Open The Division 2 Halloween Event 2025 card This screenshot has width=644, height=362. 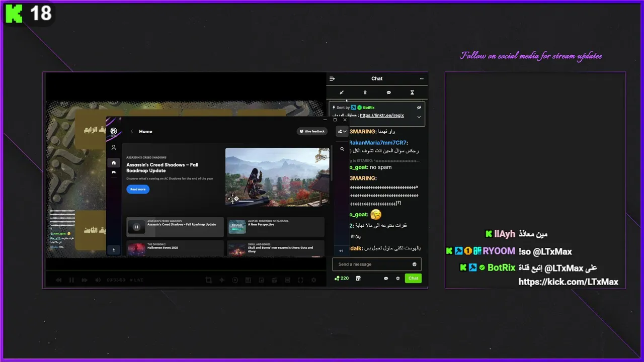click(x=175, y=248)
